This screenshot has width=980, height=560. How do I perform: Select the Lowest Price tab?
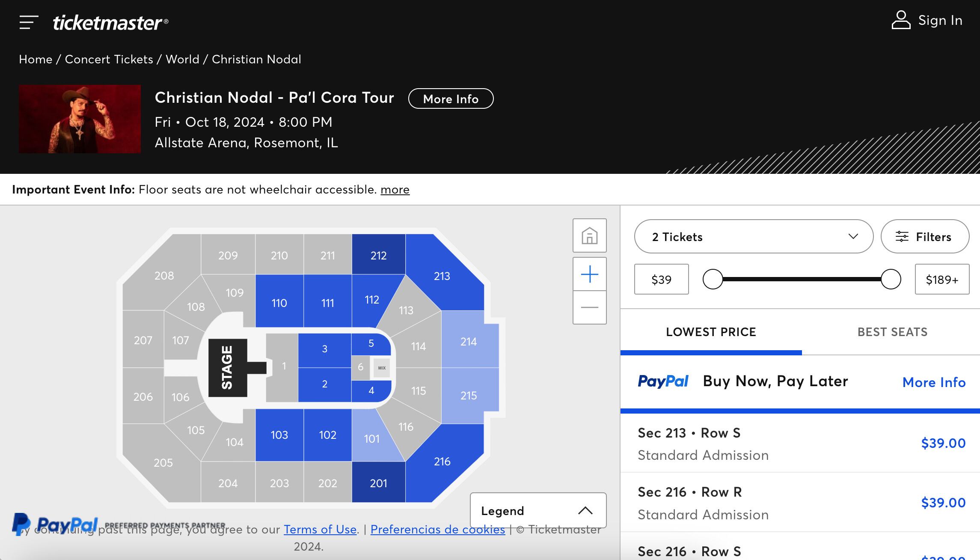711,332
